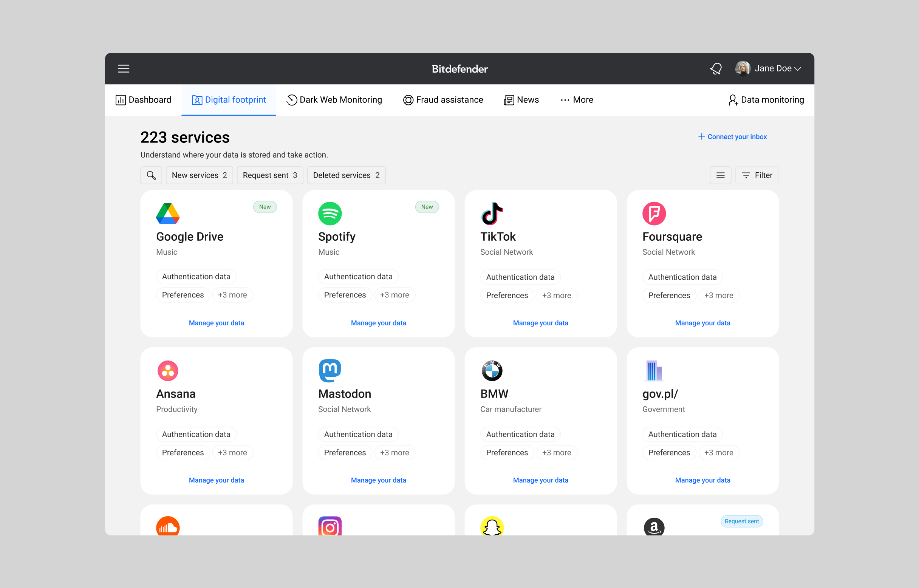Toggle the Request sent filter chip
The width and height of the screenshot is (919, 588).
coord(270,175)
